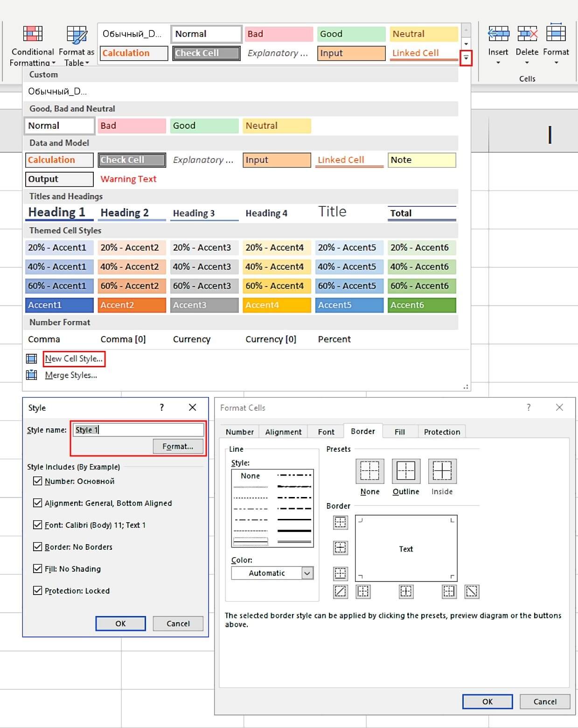
Task: Click the Format cells ribbon icon
Action: point(556,33)
